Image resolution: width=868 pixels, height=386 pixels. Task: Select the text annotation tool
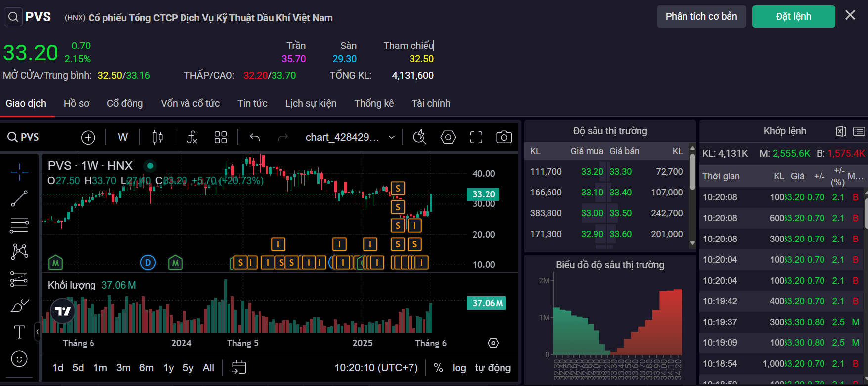[x=19, y=332]
